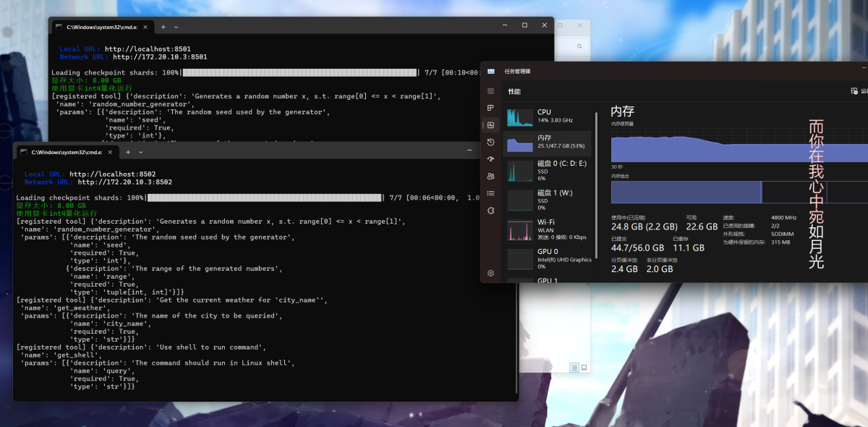Open the Details list page in Task Manager

490,193
